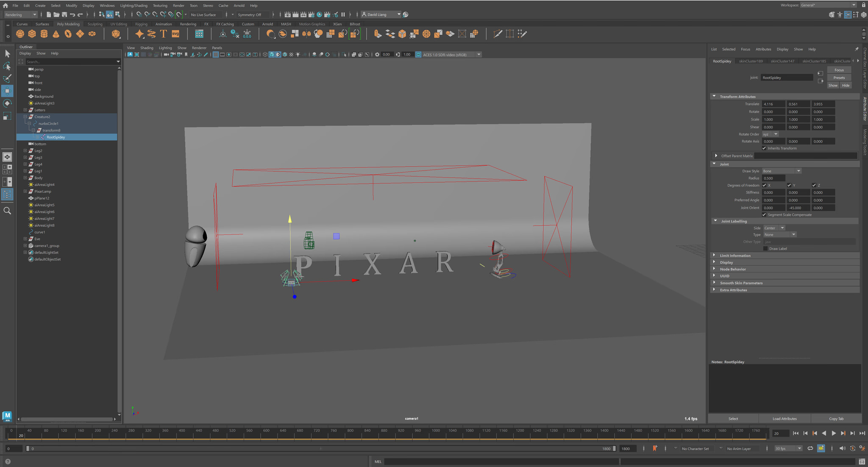The height and width of the screenshot is (467, 868).
Task: Click the Copy Tab button
Action: [x=836, y=419]
